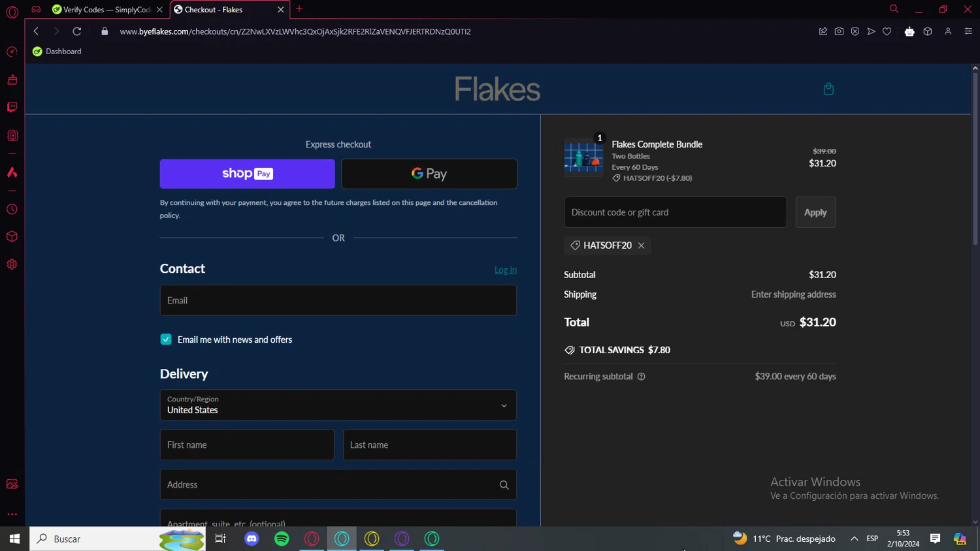The width and height of the screenshot is (980, 551).
Task: Open Windows notification center
Action: (935, 539)
